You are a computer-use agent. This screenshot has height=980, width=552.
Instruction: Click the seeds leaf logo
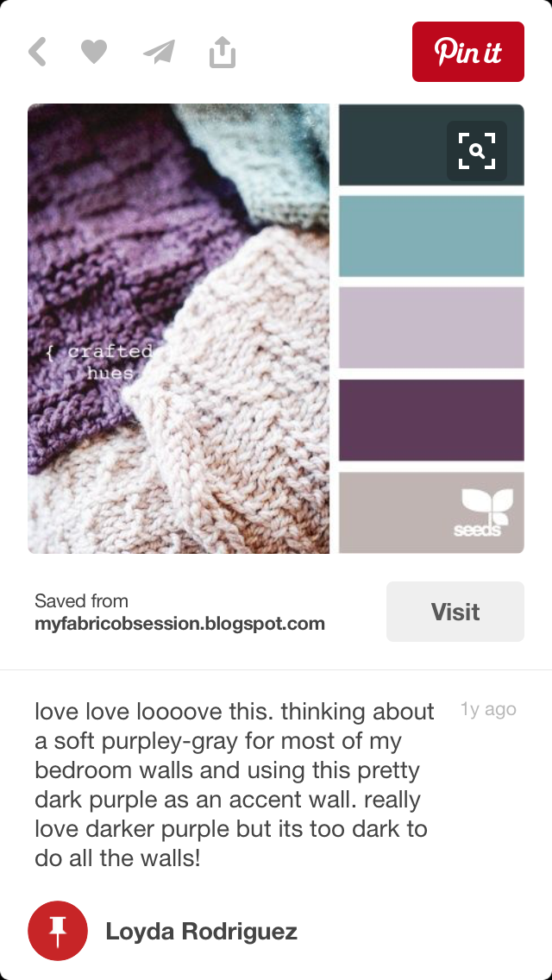pyautogui.click(x=483, y=512)
